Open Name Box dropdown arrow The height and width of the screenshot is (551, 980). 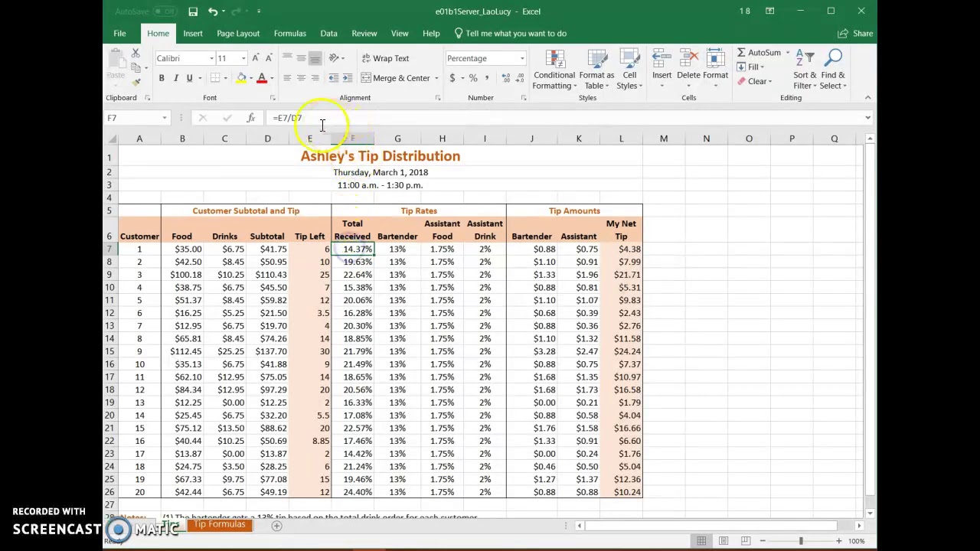point(165,118)
